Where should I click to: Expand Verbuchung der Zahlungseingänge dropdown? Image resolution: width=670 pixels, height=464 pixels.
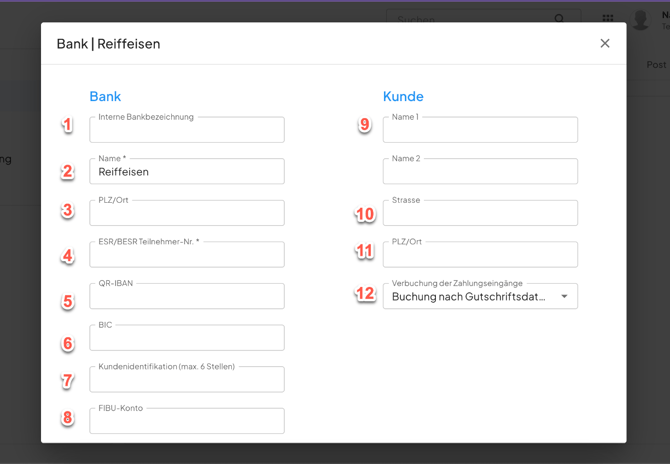point(564,297)
